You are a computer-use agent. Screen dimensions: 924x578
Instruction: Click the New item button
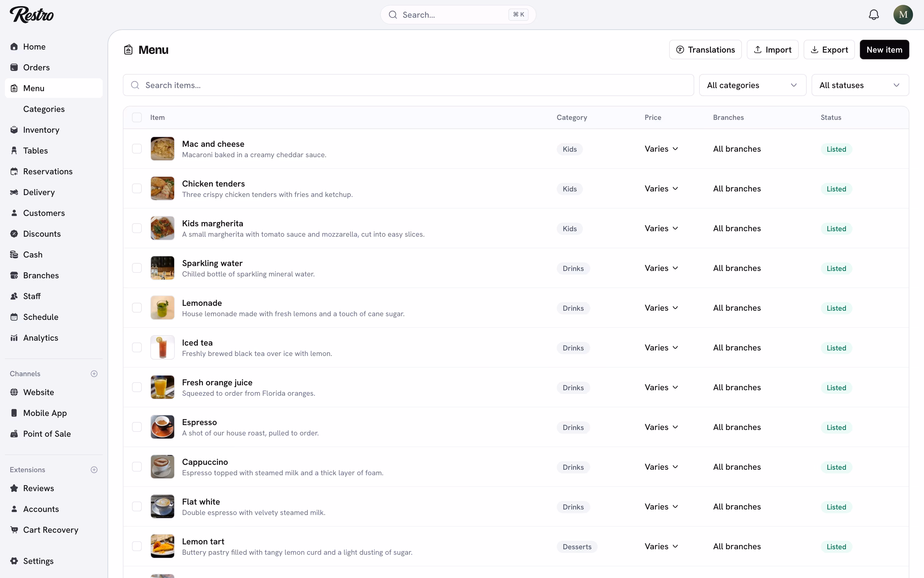tap(884, 50)
